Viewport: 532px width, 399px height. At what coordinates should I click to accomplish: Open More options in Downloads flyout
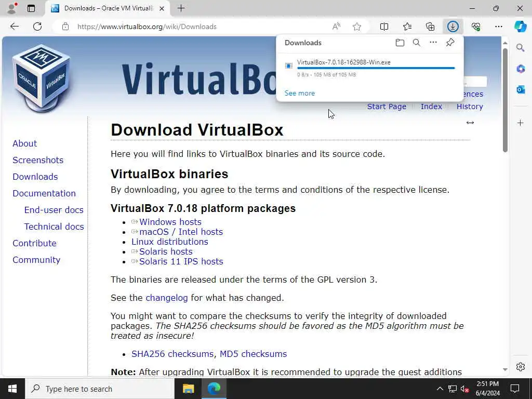click(x=433, y=43)
